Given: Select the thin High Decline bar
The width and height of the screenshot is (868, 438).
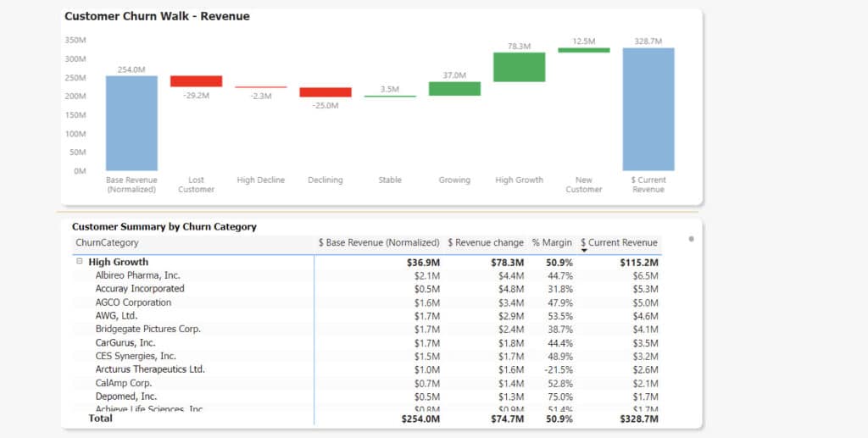Looking at the screenshot, I should tap(261, 86).
